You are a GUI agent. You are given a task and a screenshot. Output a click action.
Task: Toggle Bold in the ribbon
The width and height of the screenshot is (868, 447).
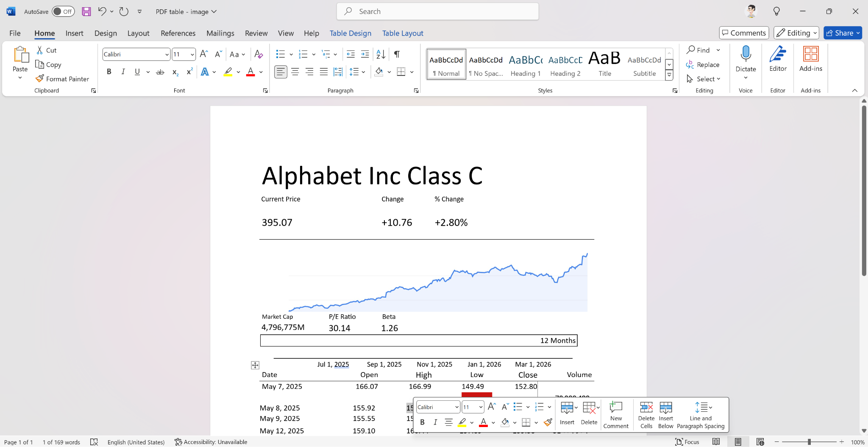tap(109, 72)
